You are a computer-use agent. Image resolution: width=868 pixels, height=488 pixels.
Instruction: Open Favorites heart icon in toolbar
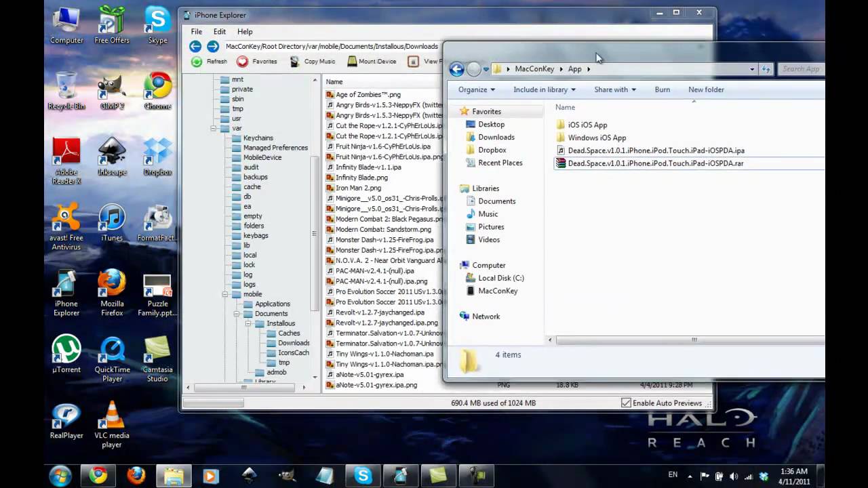(x=242, y=62)
